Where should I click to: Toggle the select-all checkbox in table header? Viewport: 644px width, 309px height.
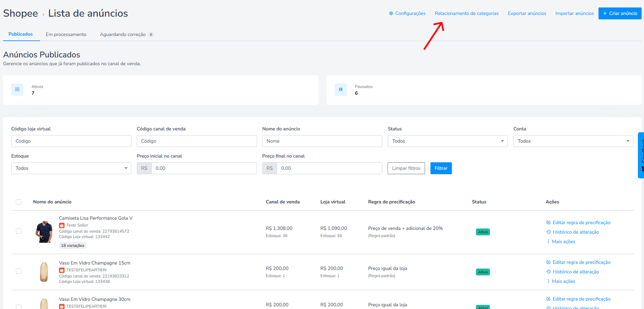click(19, 202)
